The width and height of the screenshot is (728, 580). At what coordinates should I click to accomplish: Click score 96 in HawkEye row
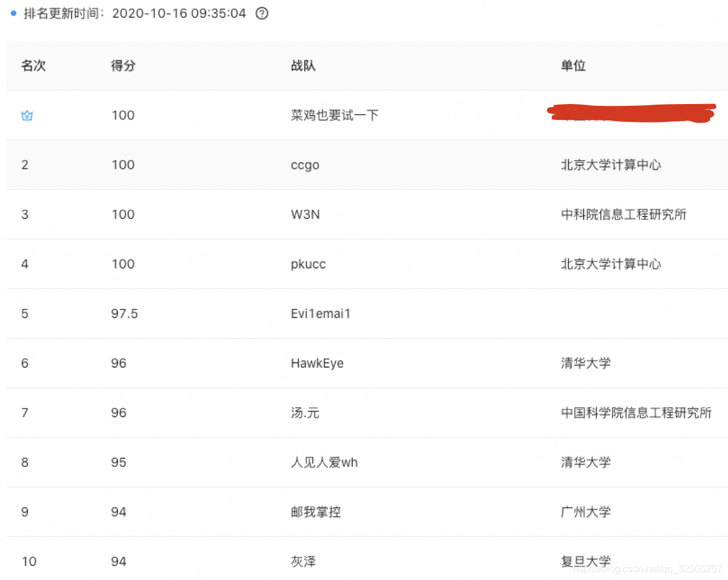(x=119, y=363)
